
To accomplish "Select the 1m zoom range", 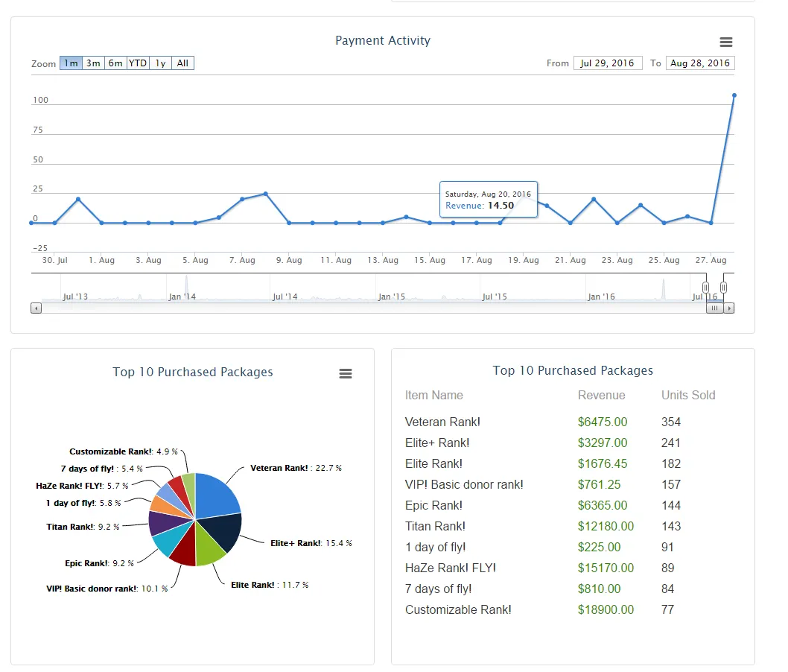I will click(71, 63).
